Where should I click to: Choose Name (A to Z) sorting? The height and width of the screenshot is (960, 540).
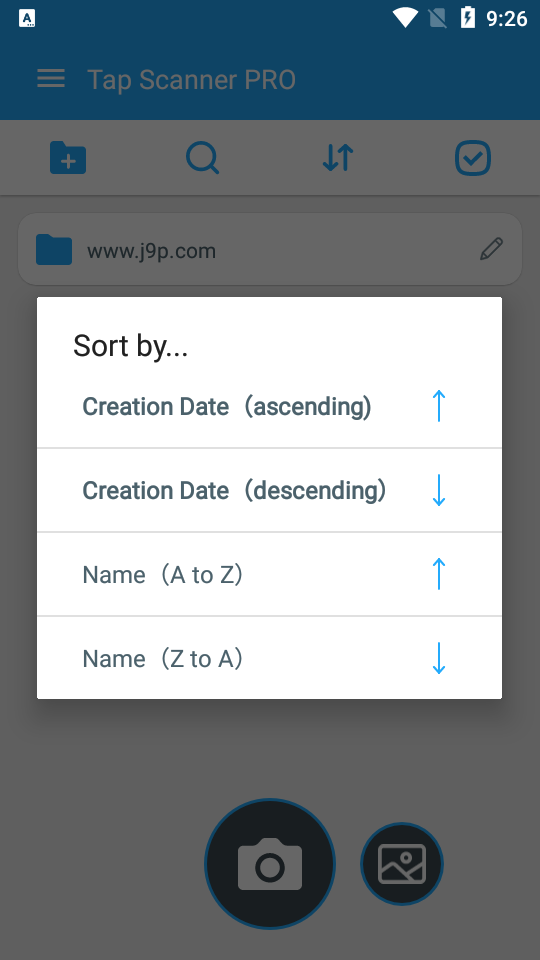click(269, 574)
